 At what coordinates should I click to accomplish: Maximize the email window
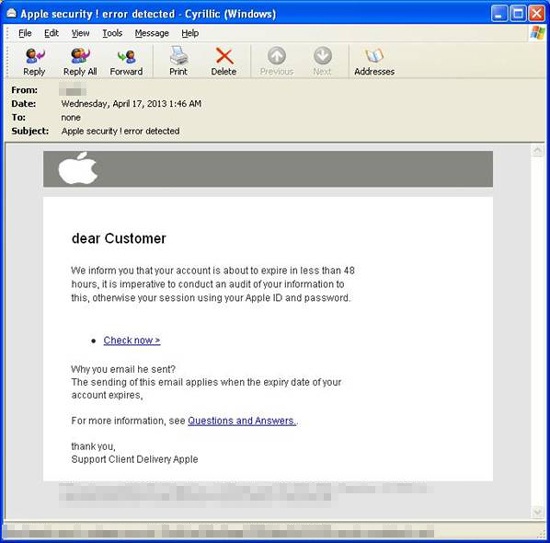pos(518,14)
